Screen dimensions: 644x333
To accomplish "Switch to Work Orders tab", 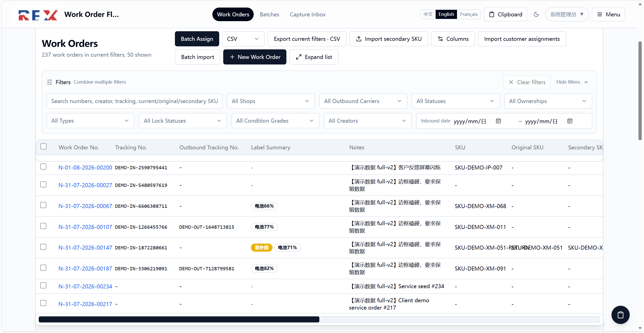I will click(233, 14).
